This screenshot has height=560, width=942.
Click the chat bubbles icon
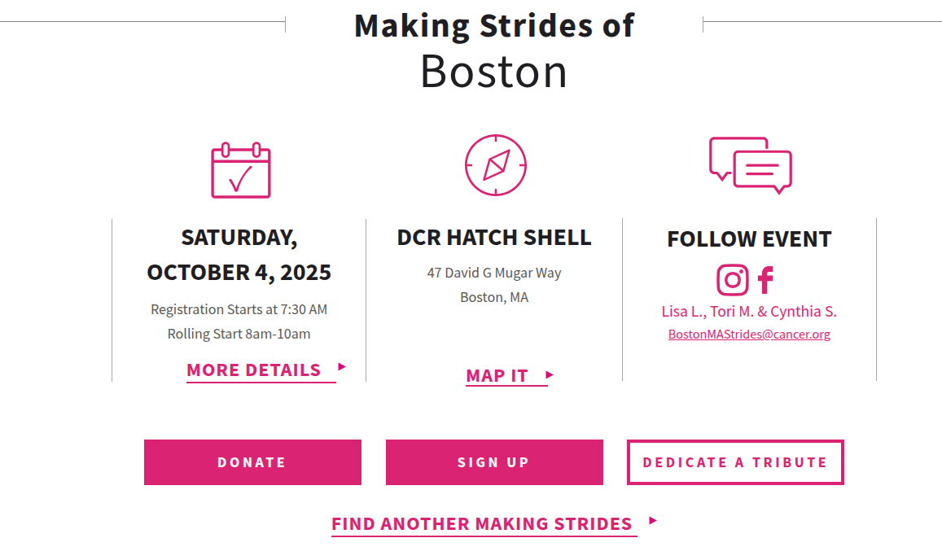pyautogui.click(x=750, y=165)
